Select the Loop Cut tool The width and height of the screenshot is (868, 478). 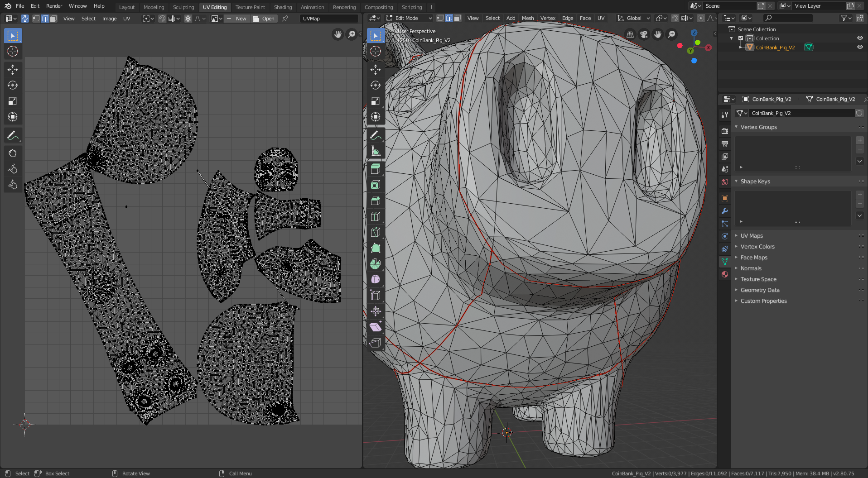point(376,216)
